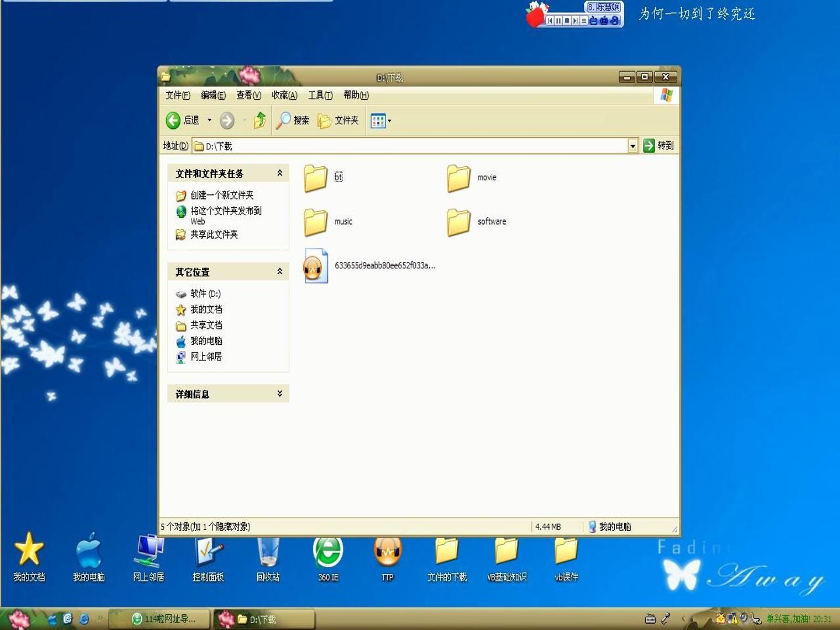Collapse the Other Places panel

click(279, 272)
